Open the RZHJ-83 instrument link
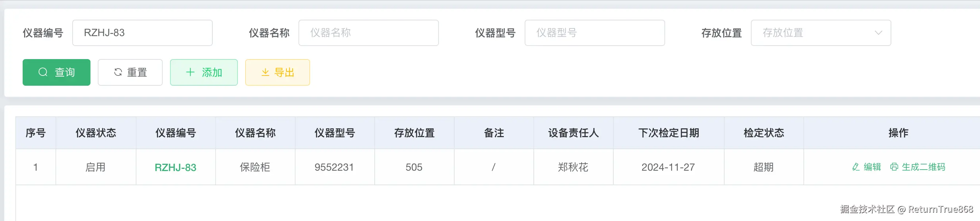The width and height of the screenshot is (980, 221). (x=175, y=167)
